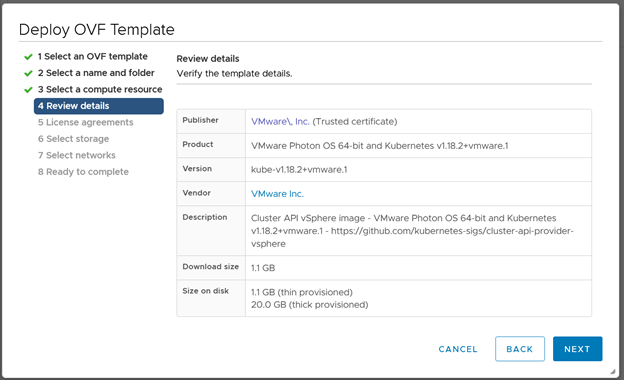Click the Product row value text

[380, 146]
